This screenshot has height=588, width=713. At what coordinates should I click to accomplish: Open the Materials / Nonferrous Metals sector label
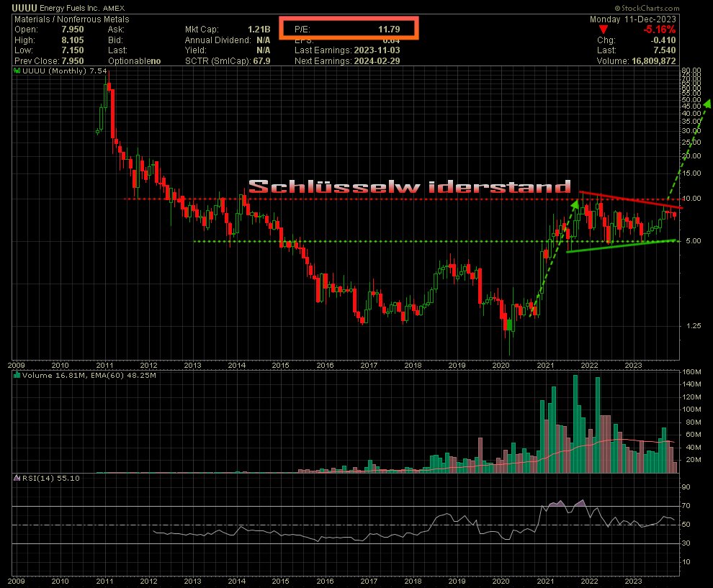63,19
